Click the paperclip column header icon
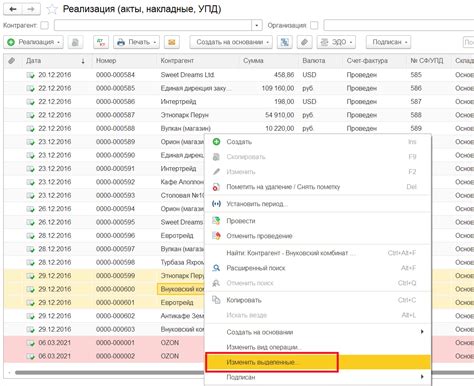 click(12, 61)
